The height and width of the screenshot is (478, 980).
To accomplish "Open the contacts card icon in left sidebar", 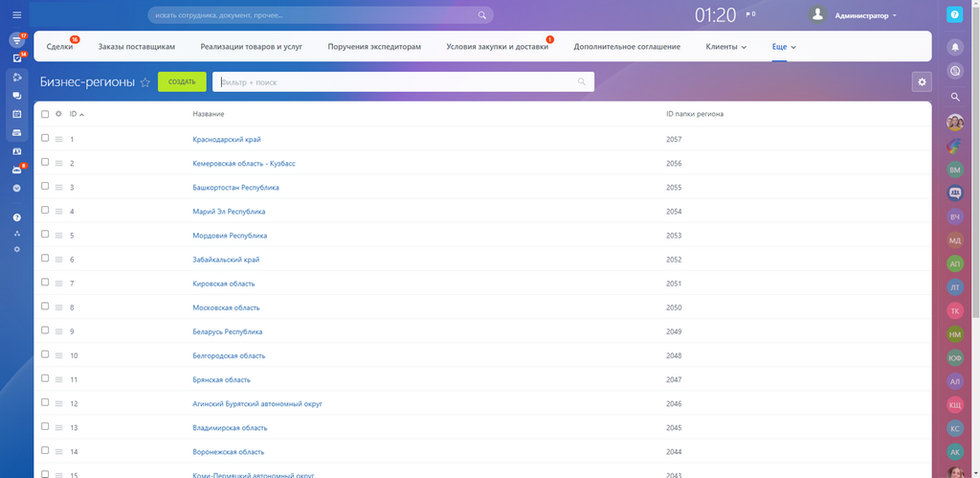I will (17, 151).
